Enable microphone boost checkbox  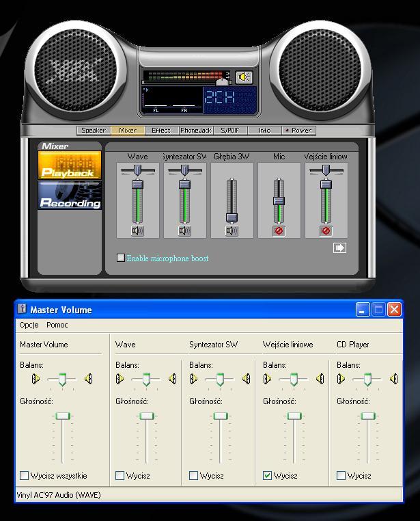click(x=121, y=258)
